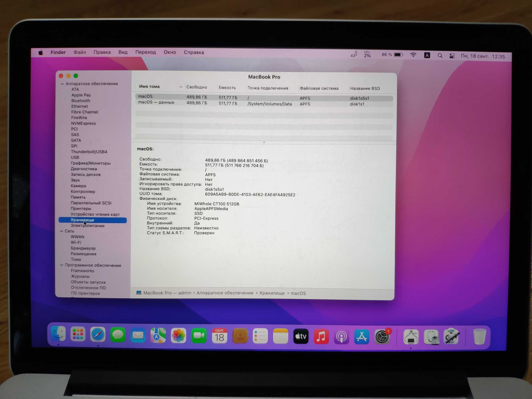The height and width of the screenshot is (399, 532).
Task: Open Reminders app in Dock
Action: point(260,336)
